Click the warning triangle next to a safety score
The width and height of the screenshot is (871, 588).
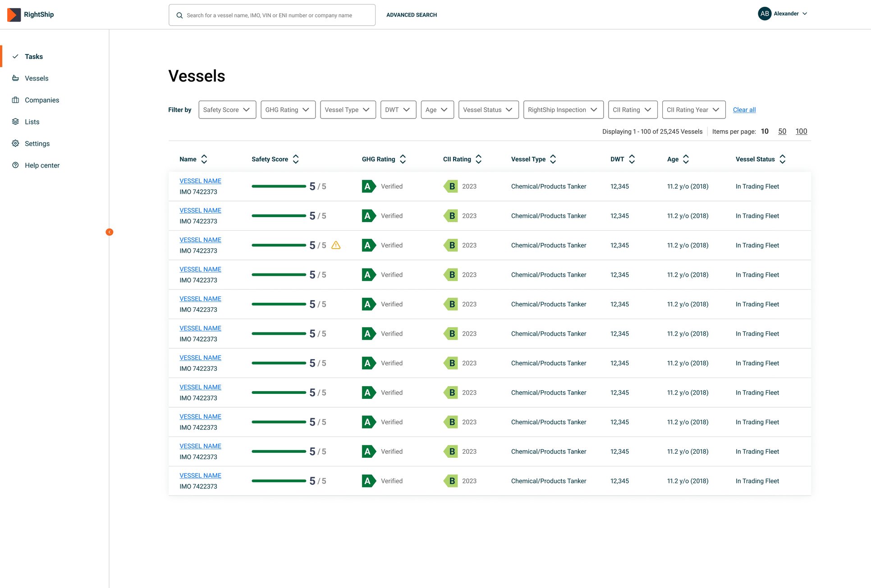[x=336, y=245]
